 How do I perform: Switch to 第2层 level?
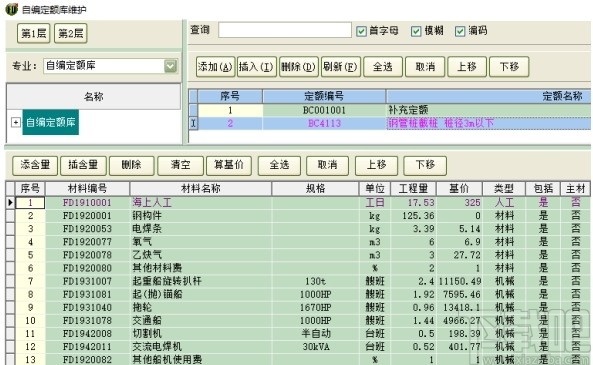coord(71,33)
